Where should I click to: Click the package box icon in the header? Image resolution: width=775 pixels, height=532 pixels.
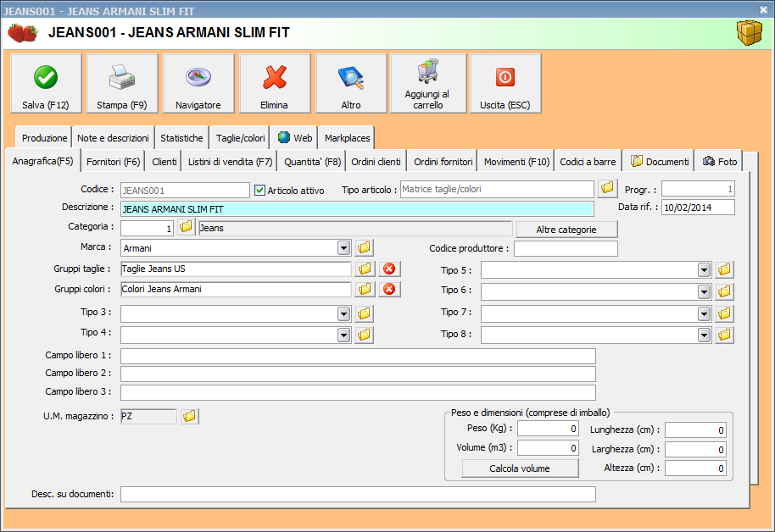750,32
